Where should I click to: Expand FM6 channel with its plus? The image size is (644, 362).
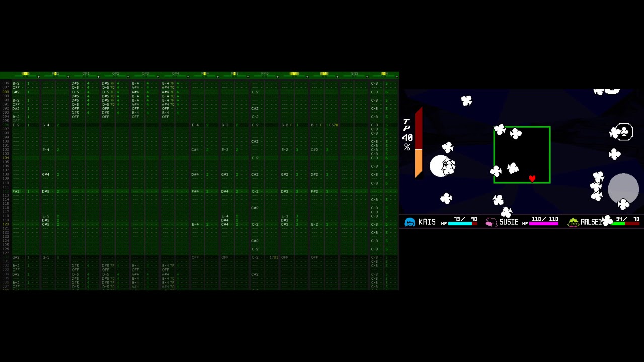(x=277, y=76)
